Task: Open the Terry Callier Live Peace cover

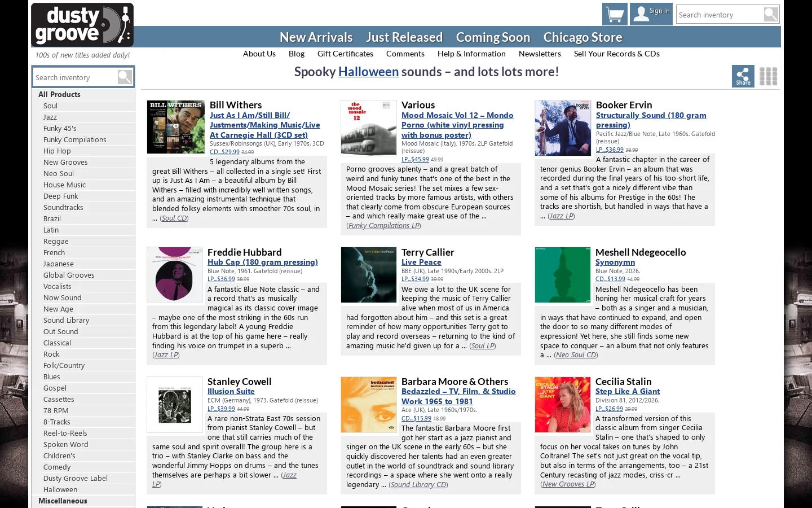Action: coord(369,274)
